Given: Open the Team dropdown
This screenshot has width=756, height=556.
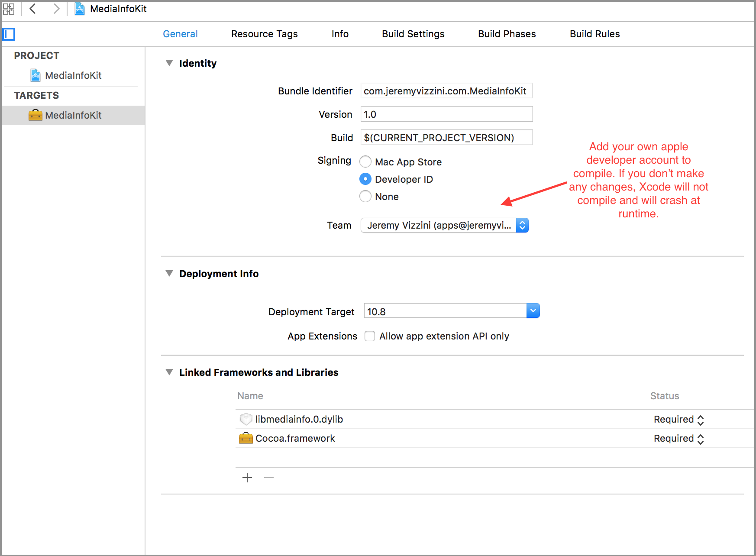Looking at the screenshot, I should click(x=445, y=225).
